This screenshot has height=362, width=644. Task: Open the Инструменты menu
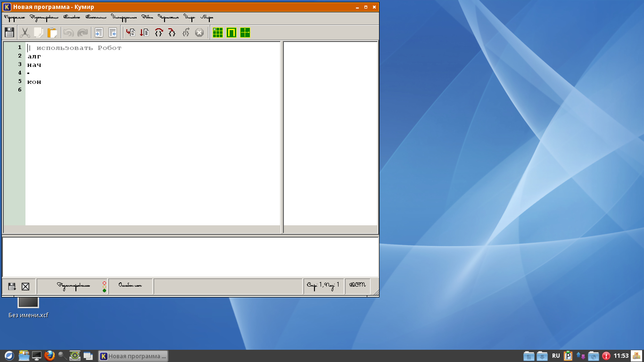pos(124,17)
